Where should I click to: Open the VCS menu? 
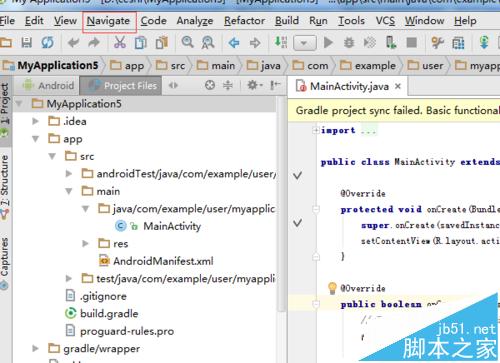point(385,21)
